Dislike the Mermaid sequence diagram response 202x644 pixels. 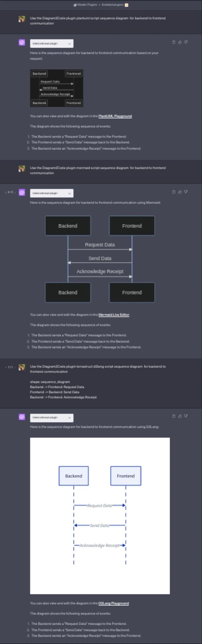[x=186, y=192]
